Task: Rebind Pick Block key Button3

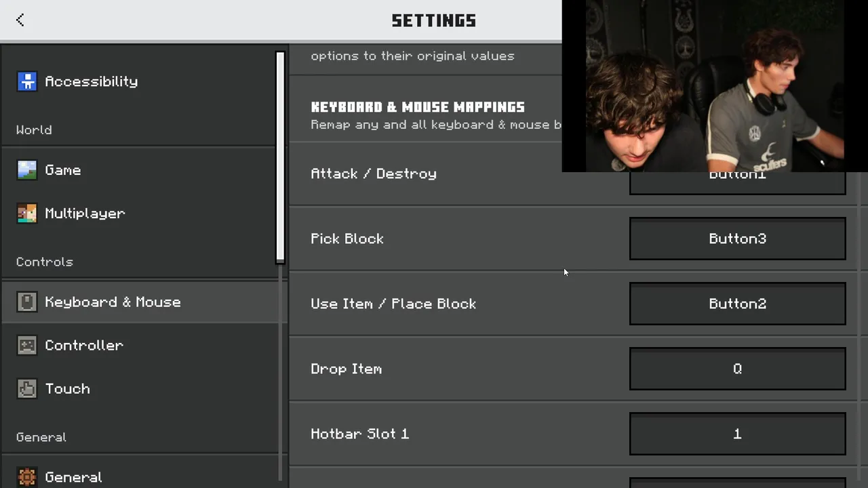Action: [737, 239]
